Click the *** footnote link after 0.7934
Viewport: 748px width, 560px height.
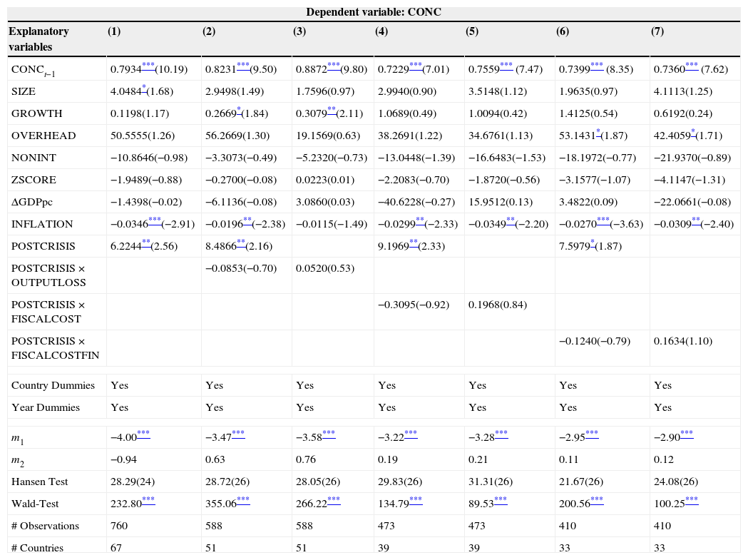tap(148, 66)
